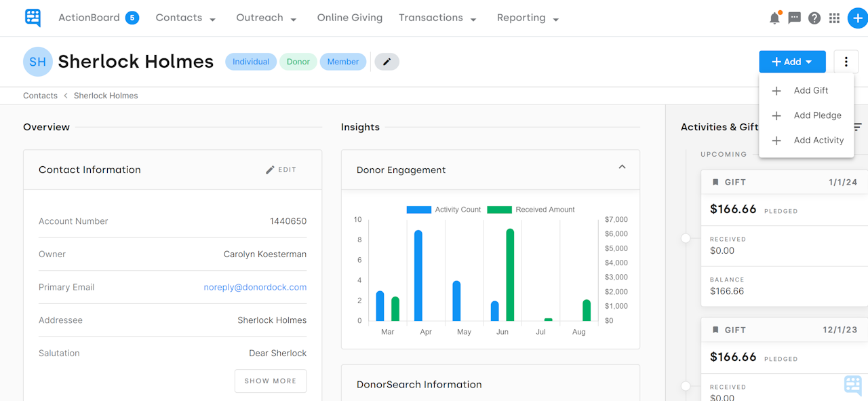The height and width of the screenshot is (401, 868).
Task: Click the pencil edit icon beside Sherlock Holmes
Action: click(x=387, y=61)
